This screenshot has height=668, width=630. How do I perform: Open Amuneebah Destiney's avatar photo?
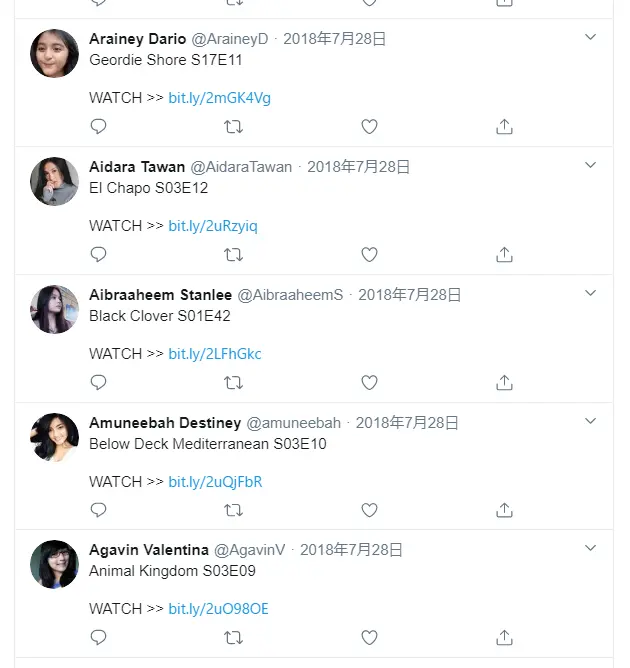click(x=55, y=437)
